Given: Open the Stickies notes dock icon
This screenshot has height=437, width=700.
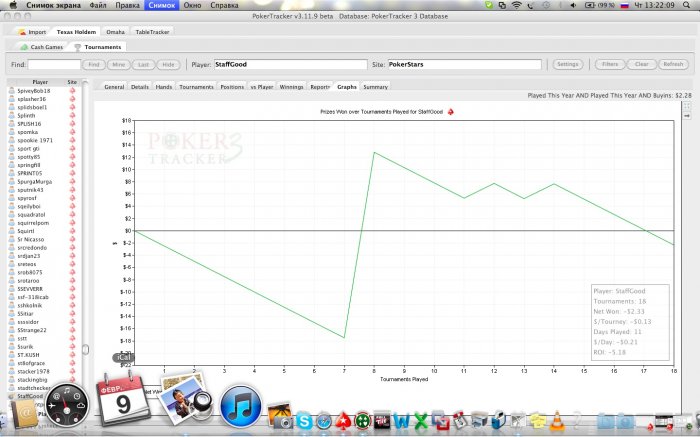Looking at the screenshot, I should 538,420.
